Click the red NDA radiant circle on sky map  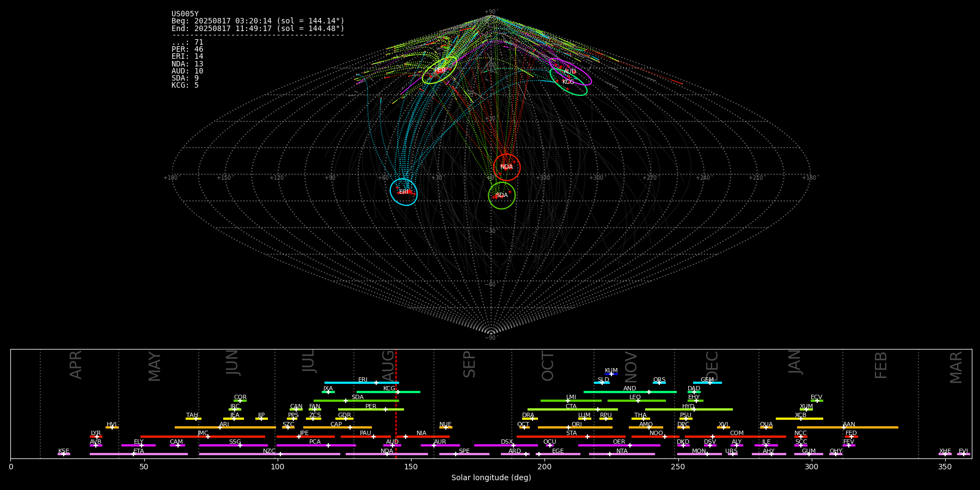coord(507,167)
